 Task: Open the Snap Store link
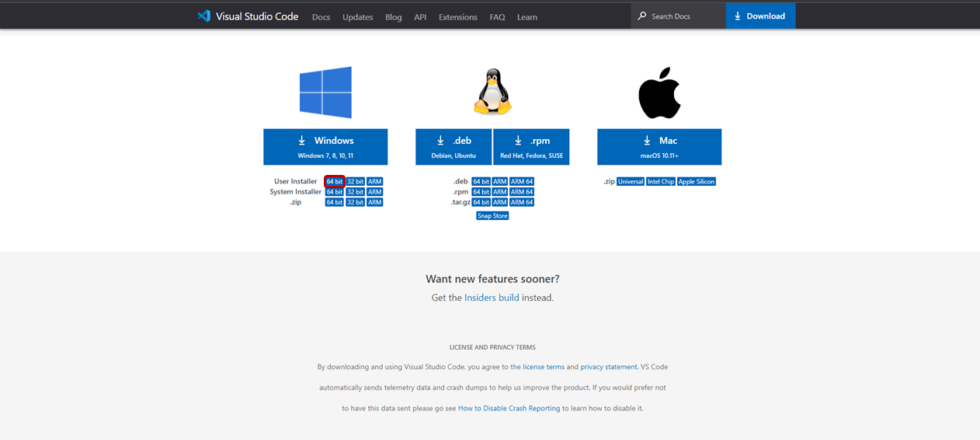coord(492,216)
